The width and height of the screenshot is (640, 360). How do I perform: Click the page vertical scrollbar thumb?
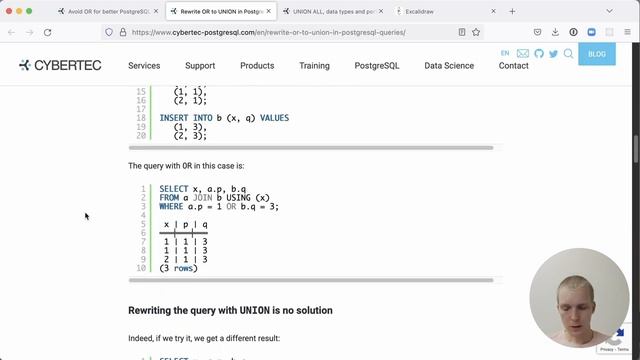point(636,149)
